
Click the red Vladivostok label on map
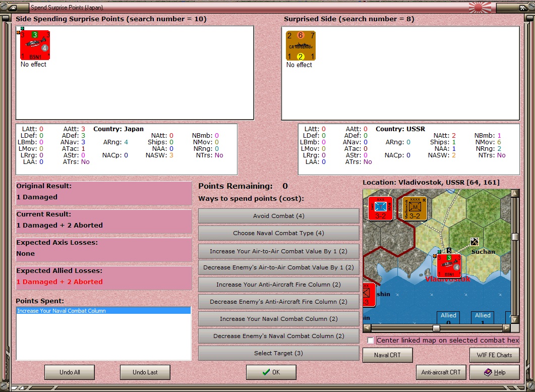point(448,279)
